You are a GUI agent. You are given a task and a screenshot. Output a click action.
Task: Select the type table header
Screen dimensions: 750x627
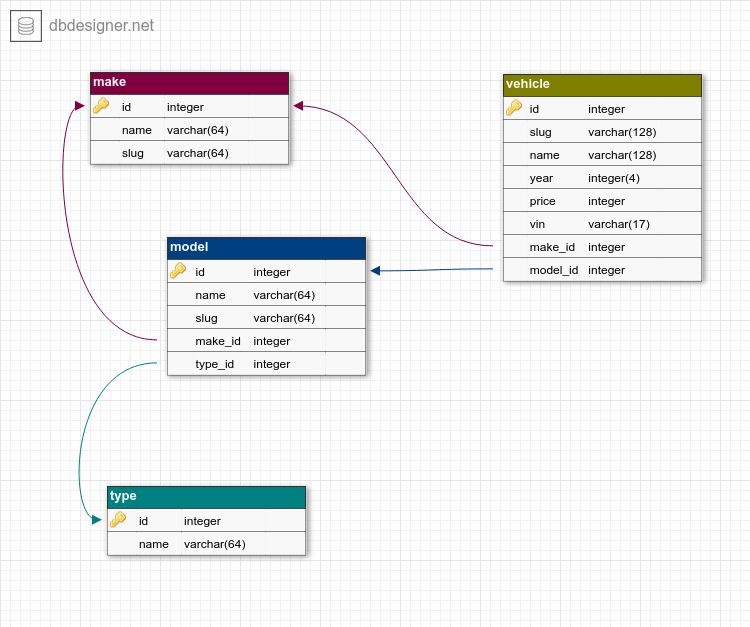tap(207, 497)
